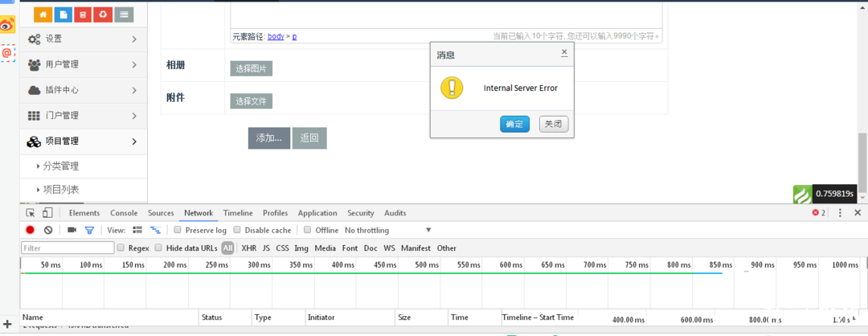The width and height of the screenshot is (868, 336).
Task: Click the orange home icon button
Action: click(43, 14)
